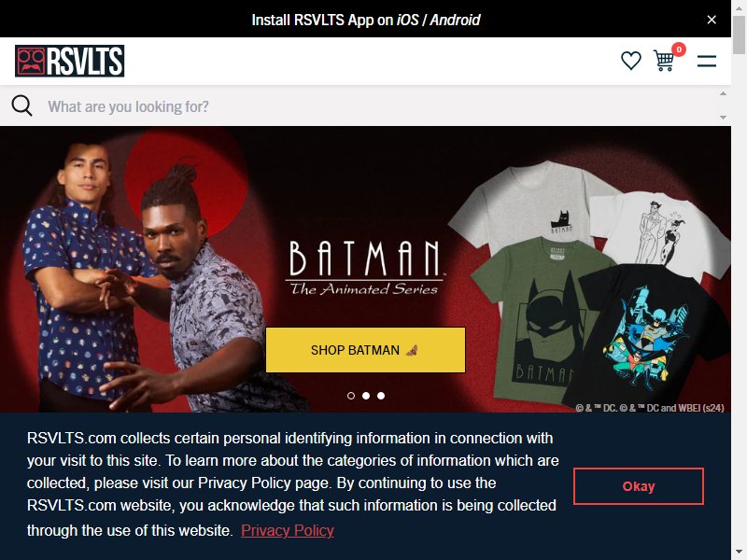This screenshot has height=560, width=747.
Task: Open the wishlist heart icon
Action: click(x=631, y=61)
